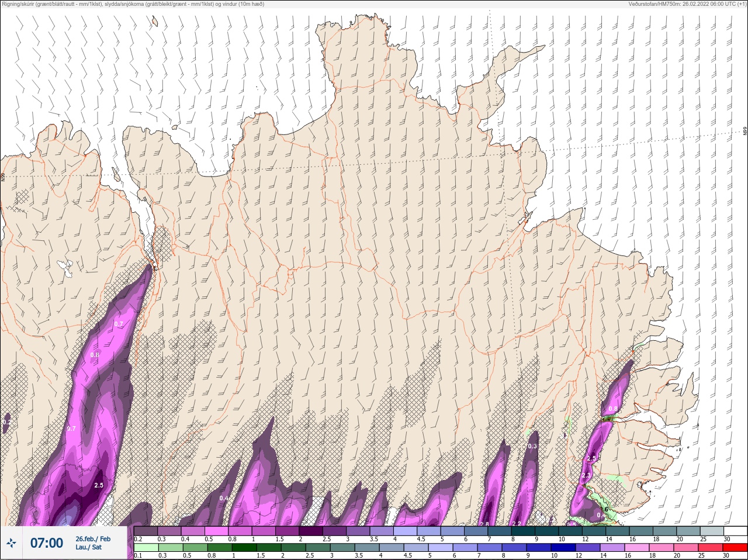Image resolution: width=748 pixels, height=560 pixels.
Task: Click the compass star icon beside 07:00
Action: [x=11, y=543]
